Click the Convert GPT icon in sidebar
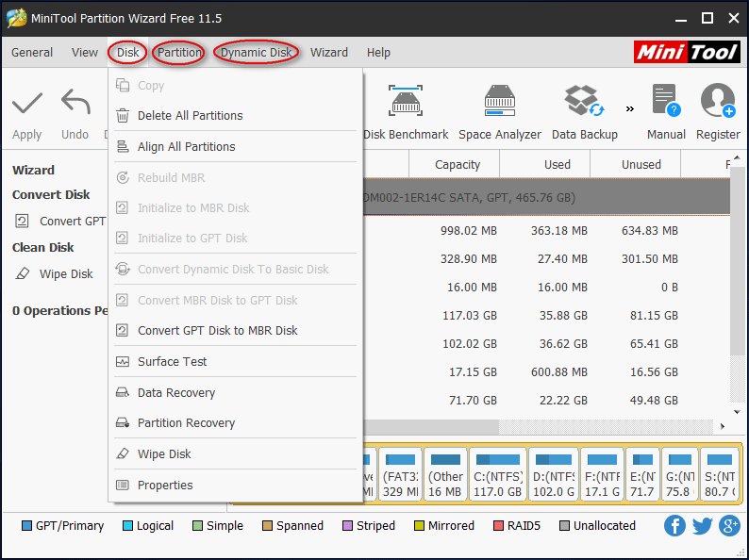 coord(22,221)
